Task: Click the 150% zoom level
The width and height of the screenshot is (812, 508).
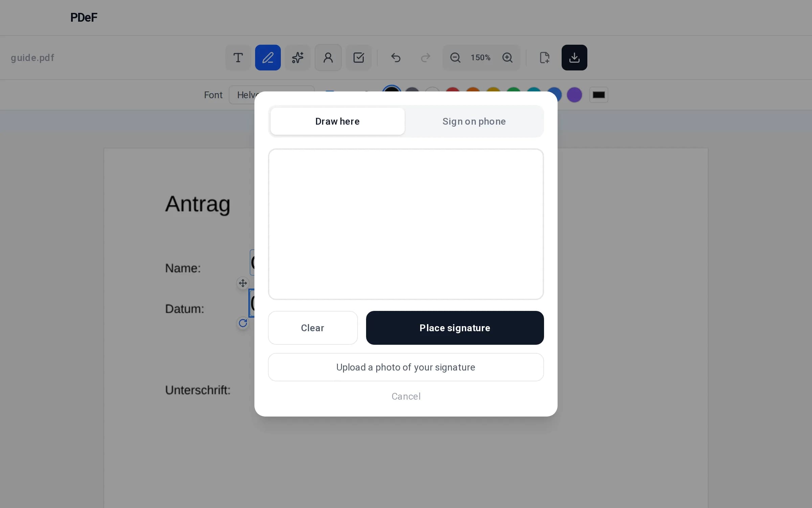Action: coord(480,58)
